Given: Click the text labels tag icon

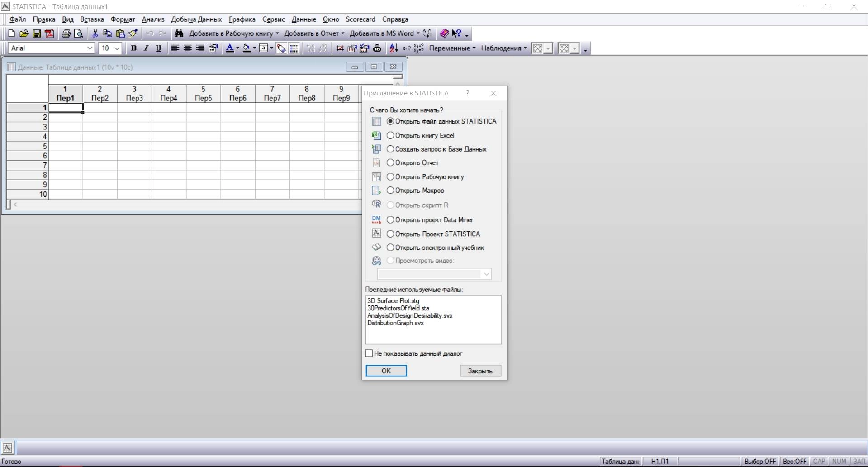Looking at the screenshot, I should (x=281, y=48).
